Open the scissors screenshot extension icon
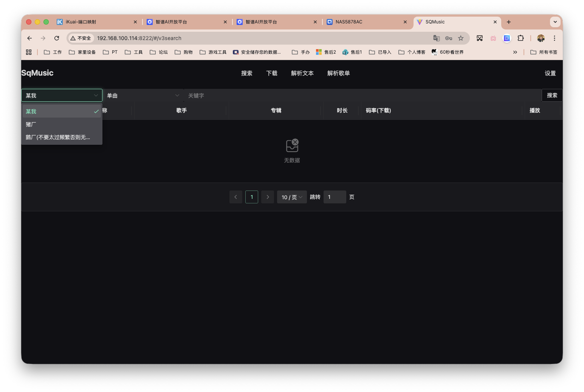Image resolution: width=584 pixels, height=392 pixels. (x=480, y=38)
